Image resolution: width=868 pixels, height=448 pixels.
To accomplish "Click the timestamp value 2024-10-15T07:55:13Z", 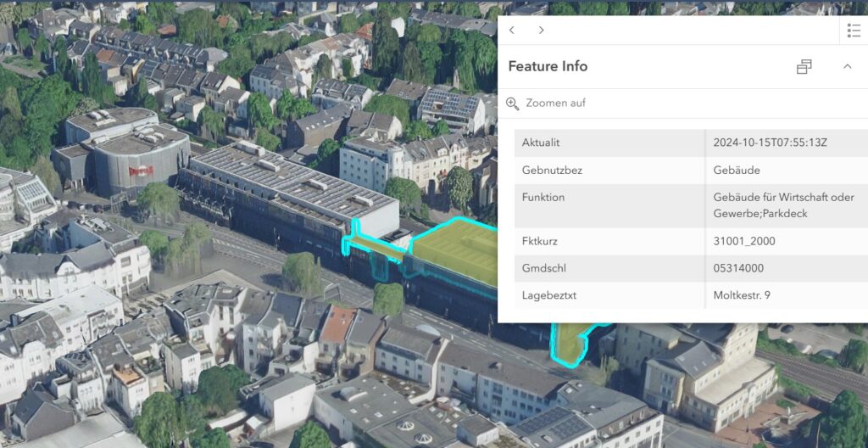I will coord(770,143).
